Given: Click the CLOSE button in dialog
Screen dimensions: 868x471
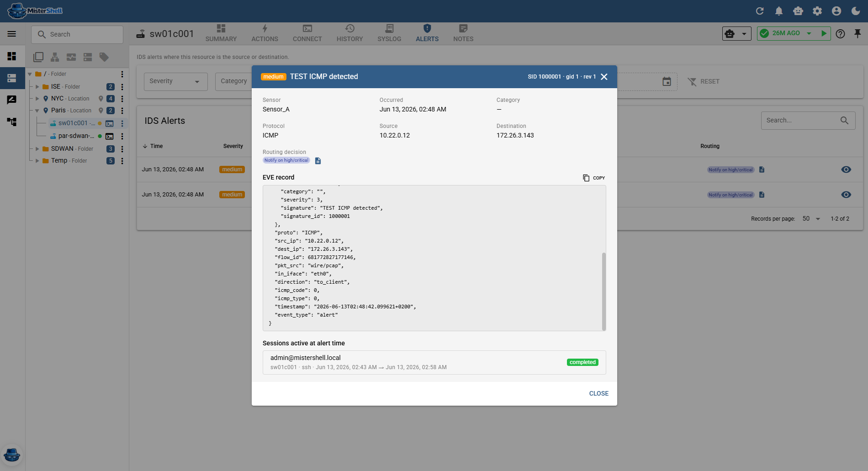Looking at the screenshot, I should [598, 393].
